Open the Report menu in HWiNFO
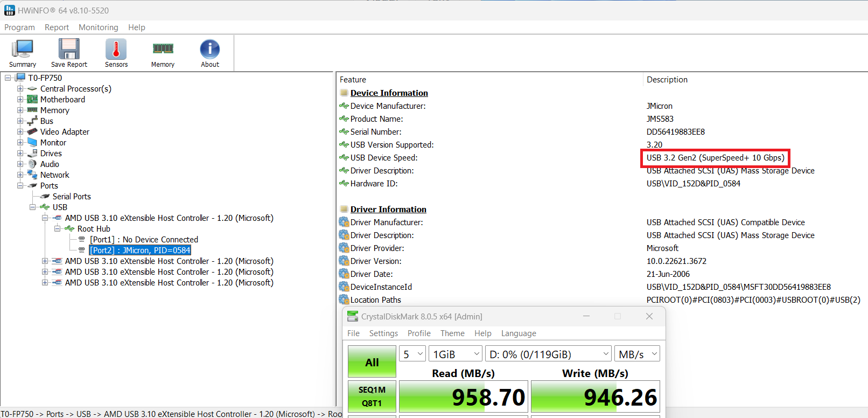Viewport: 868px width, 418px height. click(57, 27)
